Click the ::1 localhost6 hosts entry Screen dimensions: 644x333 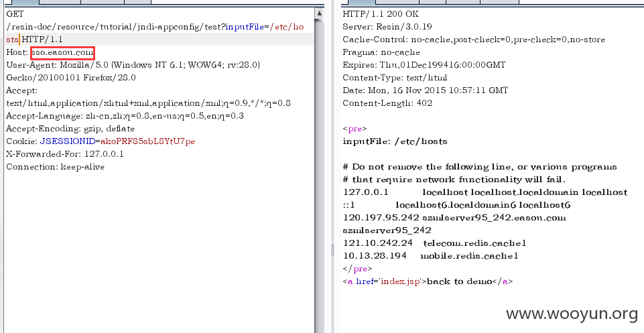click(x=457, y=205)
